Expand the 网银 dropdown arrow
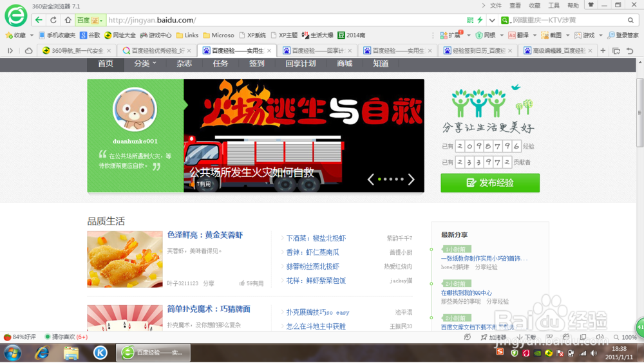This screenshot has height=363, width=644. click(502, 35)
